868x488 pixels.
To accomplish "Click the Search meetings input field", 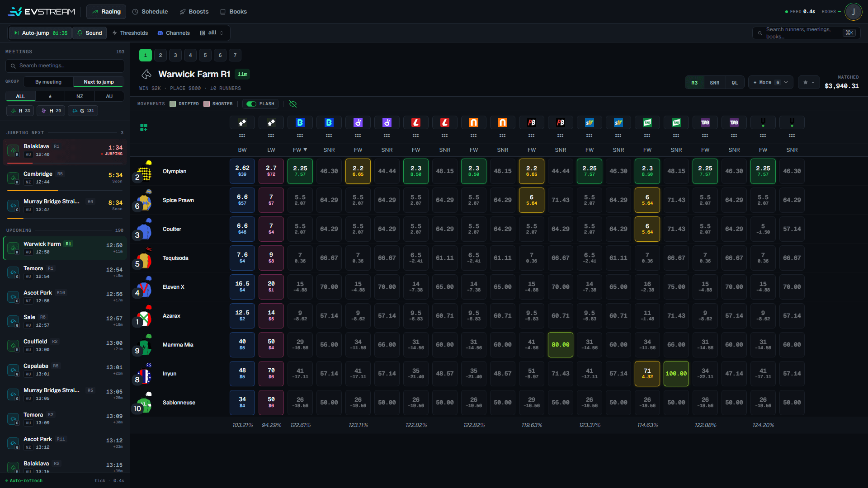I will pyautogui.click(x=65, y=66).
